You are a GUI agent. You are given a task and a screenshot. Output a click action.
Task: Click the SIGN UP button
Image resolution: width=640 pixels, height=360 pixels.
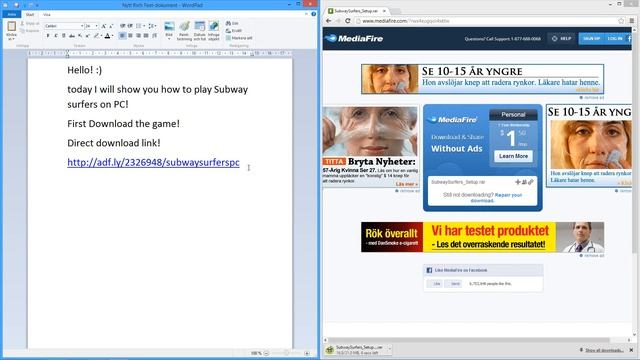(x=591, y=38)
